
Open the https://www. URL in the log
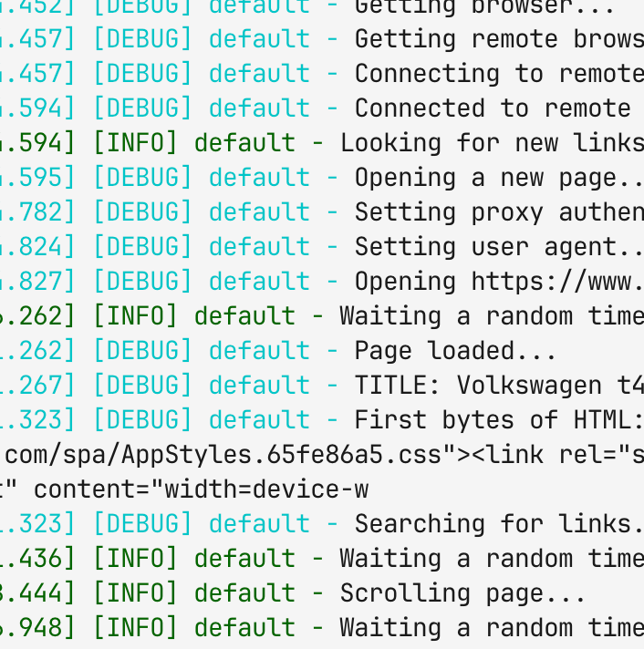557,283
